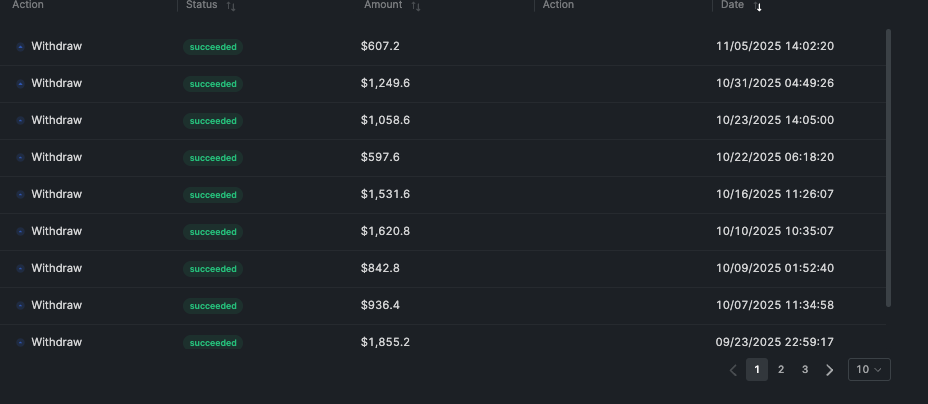
Task: Click the $1,620.8 amount cell
Action: point(385,231)
